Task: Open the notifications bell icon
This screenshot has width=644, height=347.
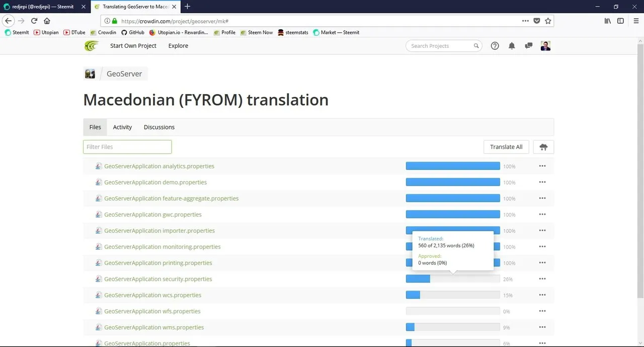Action: pos(512,46)
